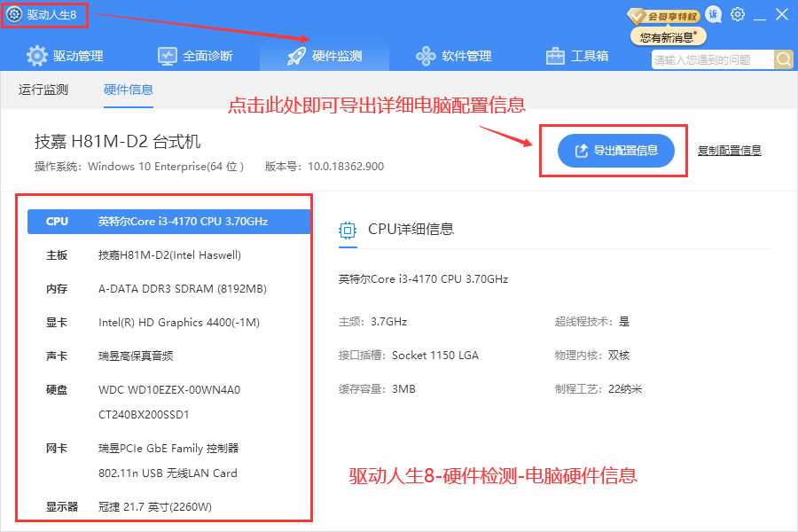Click the 802.11n USB 无线LAN Card entry

point(168,473)
